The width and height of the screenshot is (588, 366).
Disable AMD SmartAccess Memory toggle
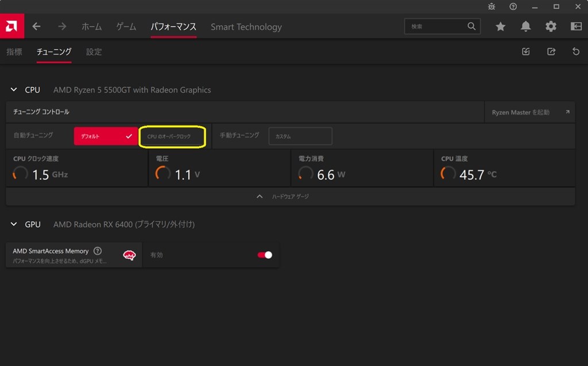point(265,255)
